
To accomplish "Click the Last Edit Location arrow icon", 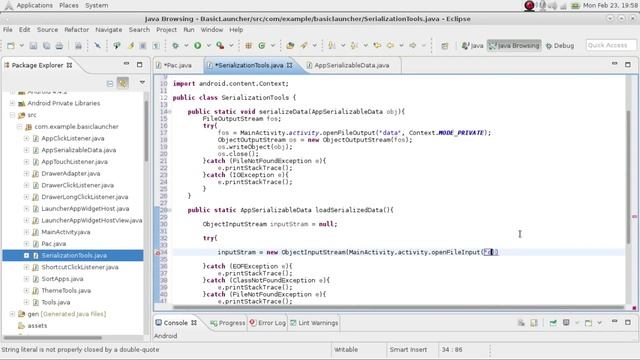I will tap(377, 46).
